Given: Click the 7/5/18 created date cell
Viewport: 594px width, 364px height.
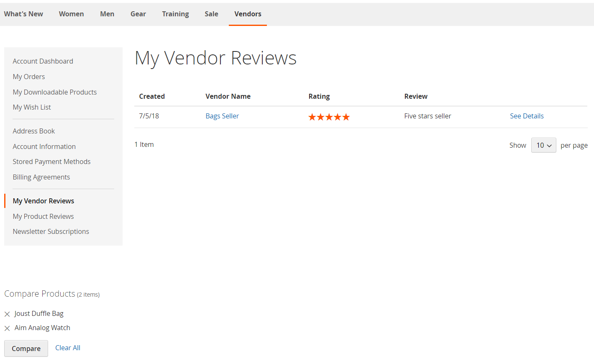Looking at the screenshot, I should tap(149, 116).
